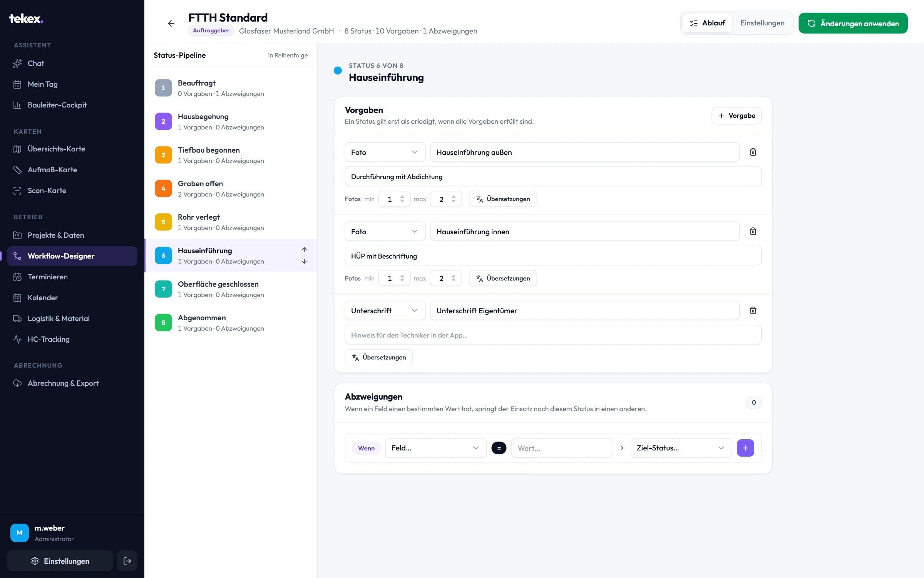The image size is (924, 578).
Task: Open the Unterschrift type dropdown
Action: click(385, 310)
